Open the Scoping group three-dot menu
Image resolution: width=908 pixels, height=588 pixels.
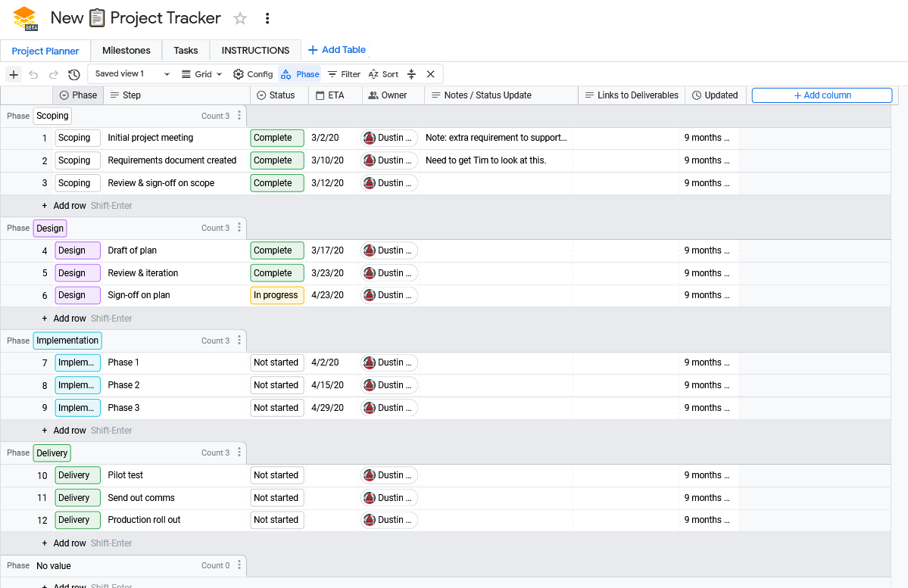pyautogui.click(x=239, y=116)
